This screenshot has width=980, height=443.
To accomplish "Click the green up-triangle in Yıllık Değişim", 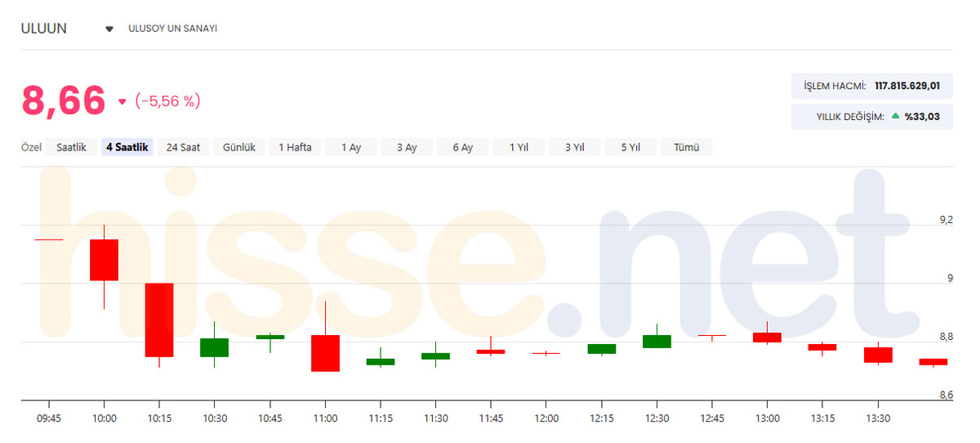I will (x=895, y=116).
